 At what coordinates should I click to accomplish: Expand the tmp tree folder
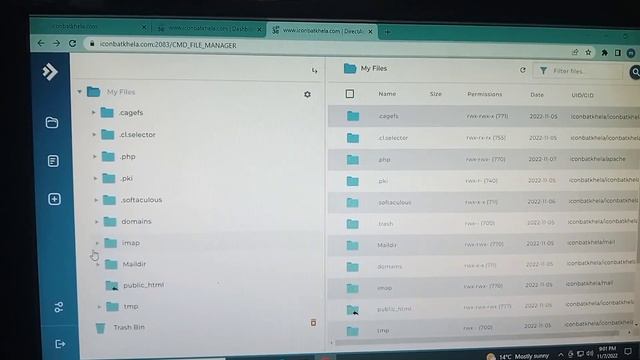click(x=99, y=306)
